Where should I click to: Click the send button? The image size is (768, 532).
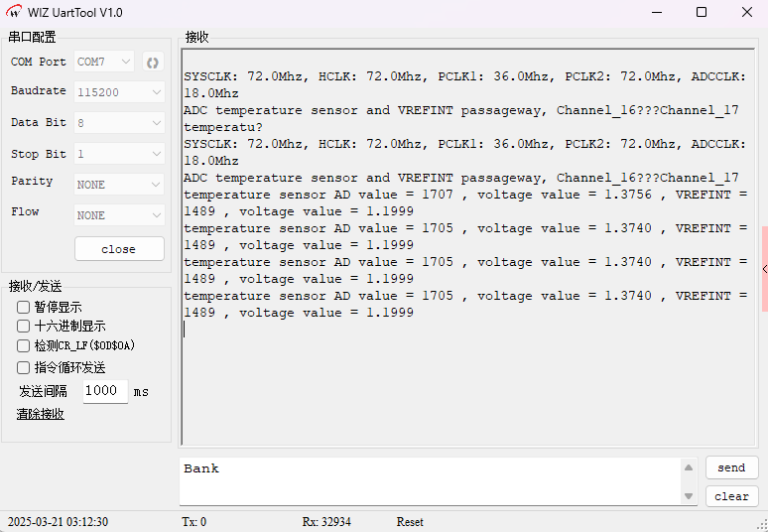731,467
